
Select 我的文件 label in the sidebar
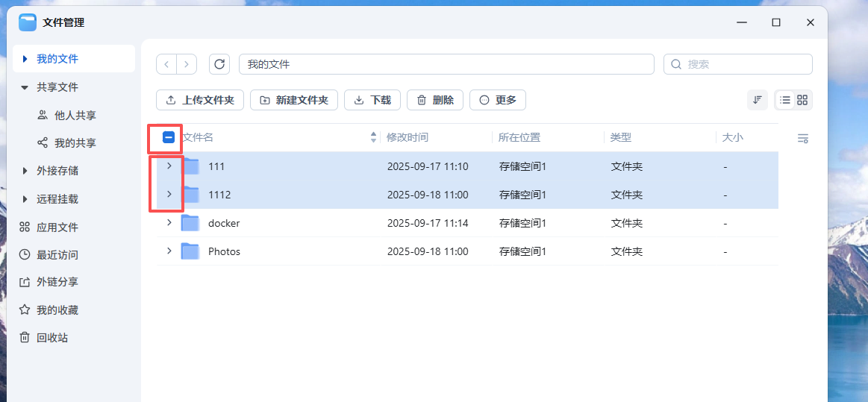pyautogui.click(x=57, y=59)
